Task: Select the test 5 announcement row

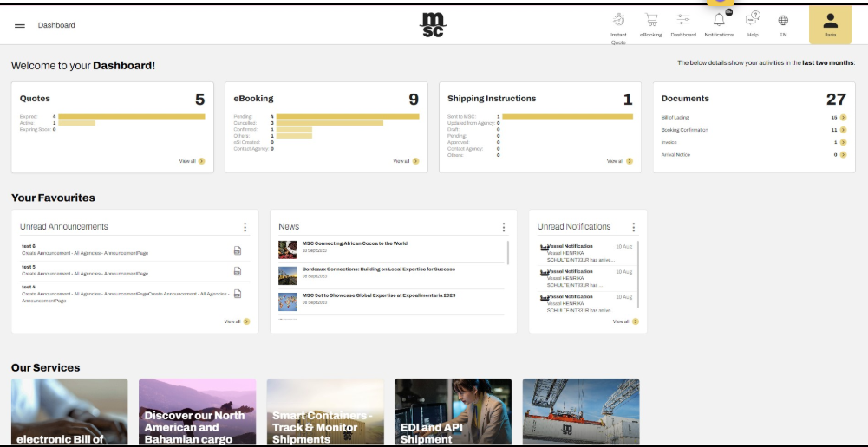Action: coord(135,271)
